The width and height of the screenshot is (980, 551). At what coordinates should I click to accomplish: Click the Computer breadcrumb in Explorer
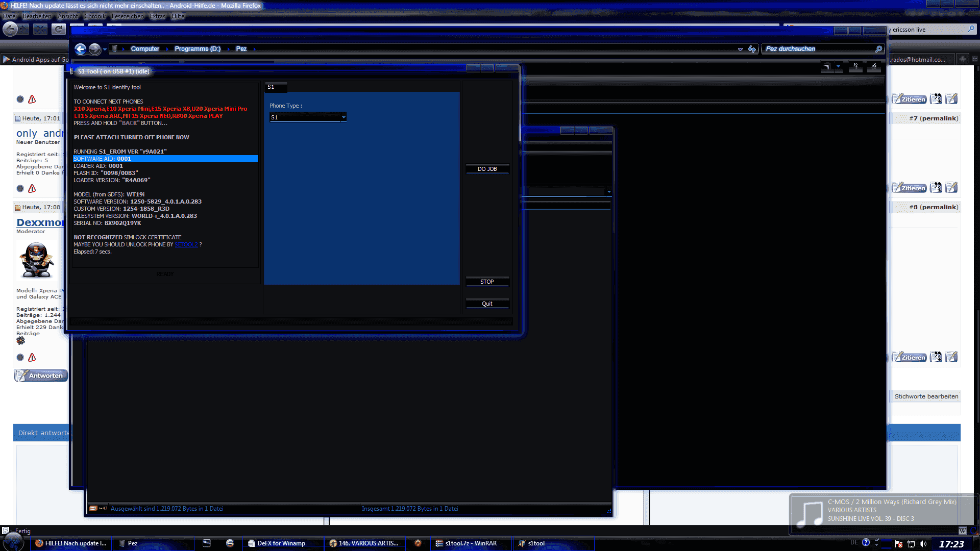(x=145, y=49)
